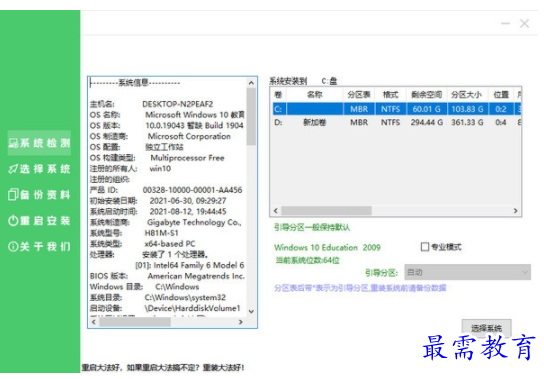
Task: Click system info scroll down arrow
Action: click(x=251, y=311)
